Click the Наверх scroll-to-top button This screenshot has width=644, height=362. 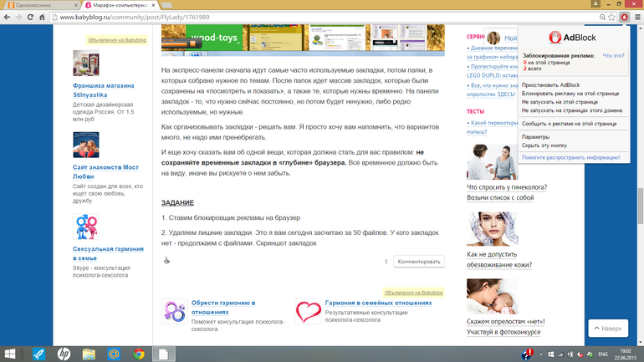click(608, 329)
